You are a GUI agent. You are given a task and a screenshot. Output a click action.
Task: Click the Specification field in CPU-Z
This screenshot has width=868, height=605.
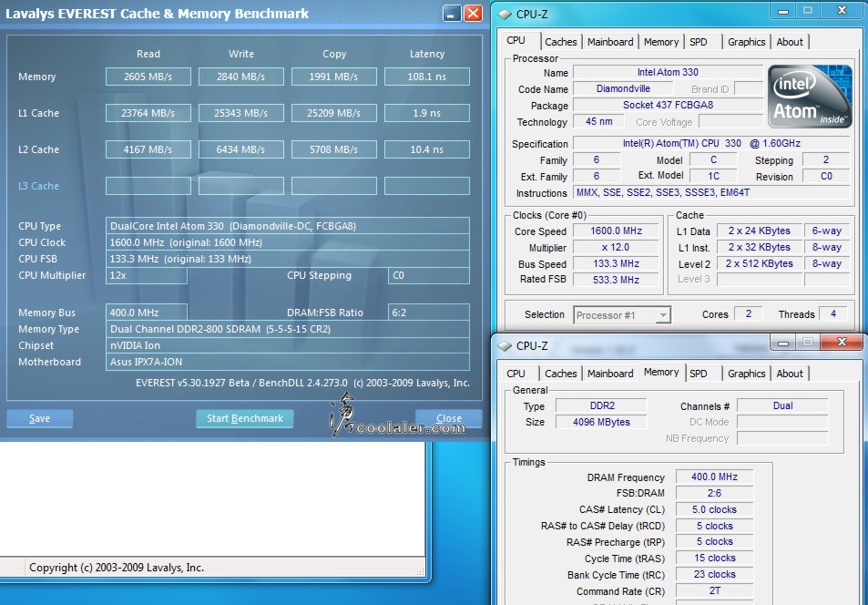click(x=711, y=143)
